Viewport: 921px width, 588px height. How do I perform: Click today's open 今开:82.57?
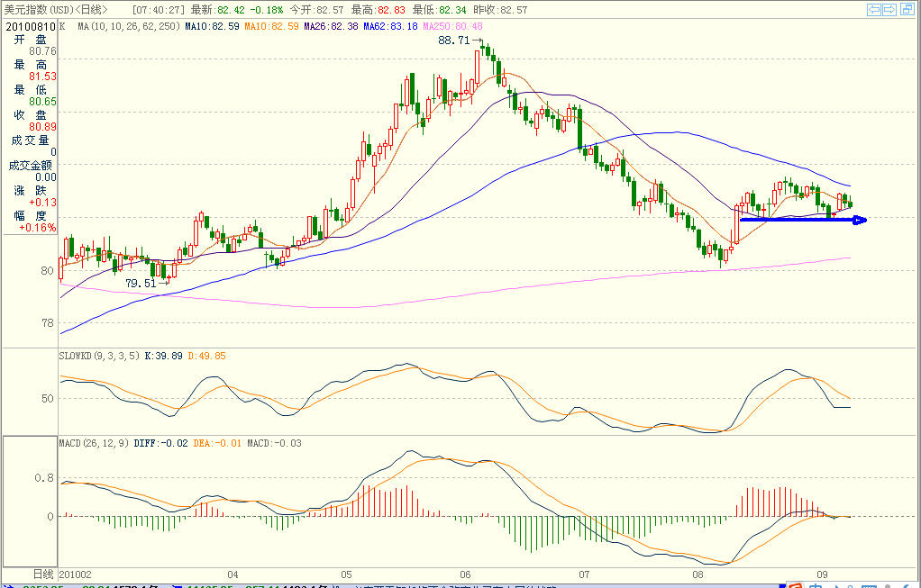pos(316,10)
